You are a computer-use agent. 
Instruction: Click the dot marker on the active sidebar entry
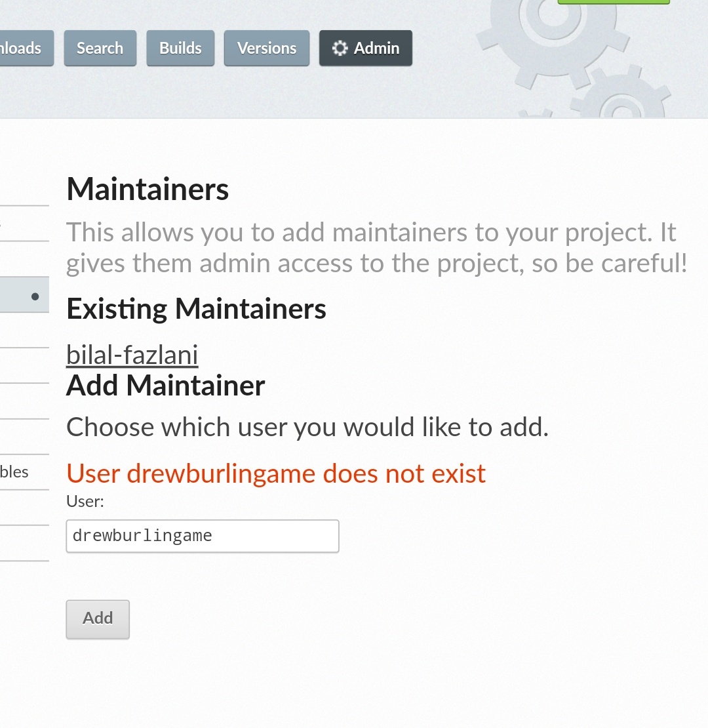(35, 296)
